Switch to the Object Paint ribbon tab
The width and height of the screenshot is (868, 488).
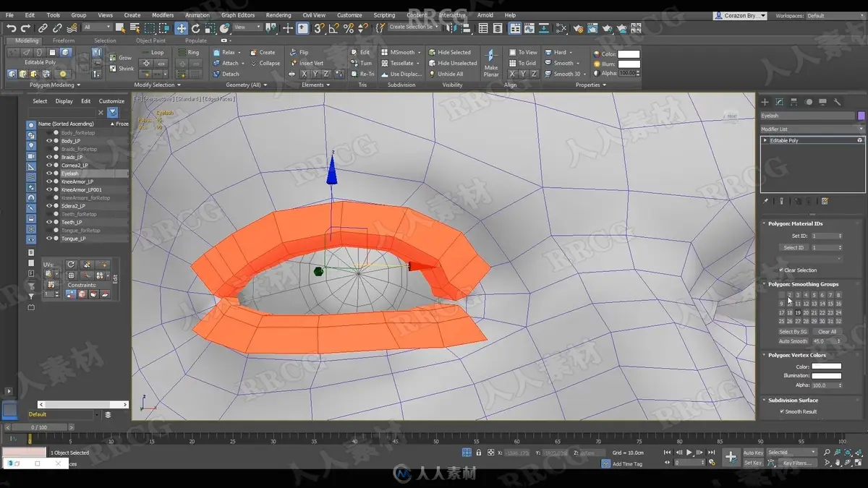(150, 40)
